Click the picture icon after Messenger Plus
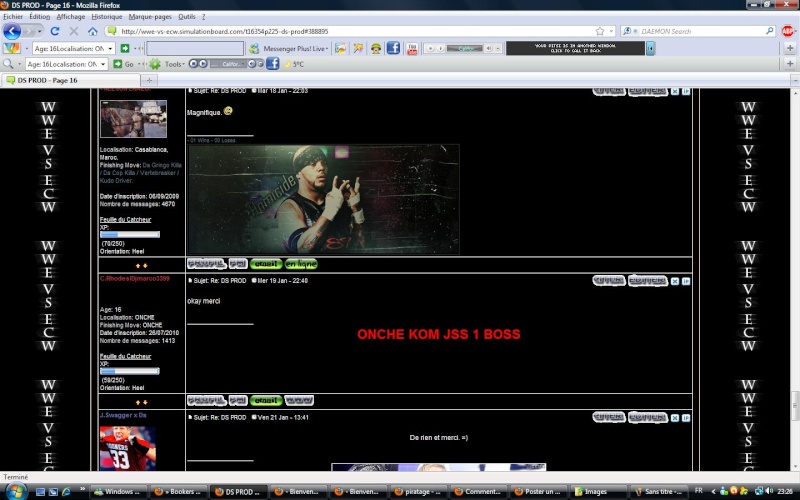Viewport: 800px width, 500px height. 340,48
